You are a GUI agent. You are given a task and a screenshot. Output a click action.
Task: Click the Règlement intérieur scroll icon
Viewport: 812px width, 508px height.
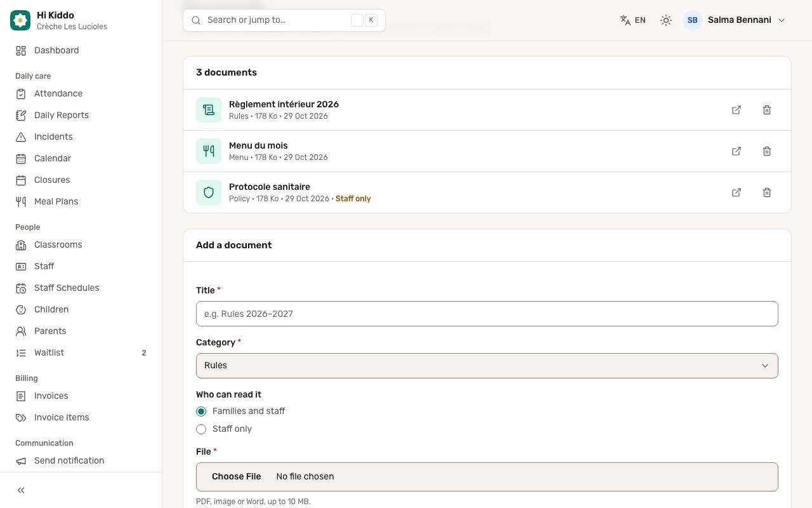tap(209, 110)
